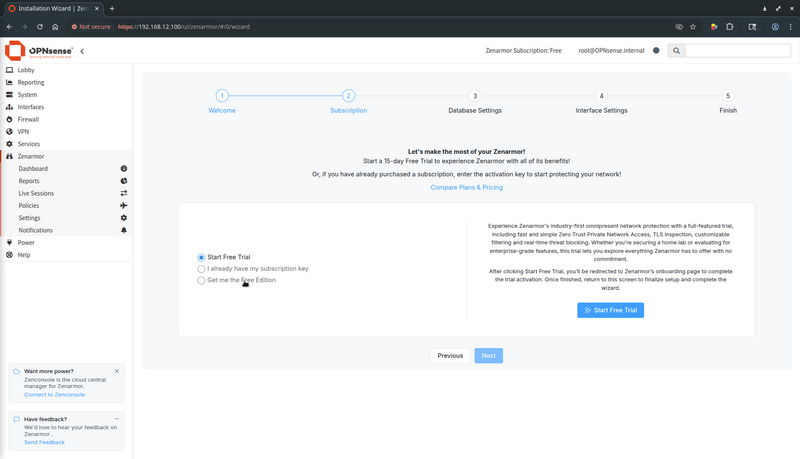The image size is (800, 459).
Task: Select I already have my subscription key
Action: tap(201, 269)
